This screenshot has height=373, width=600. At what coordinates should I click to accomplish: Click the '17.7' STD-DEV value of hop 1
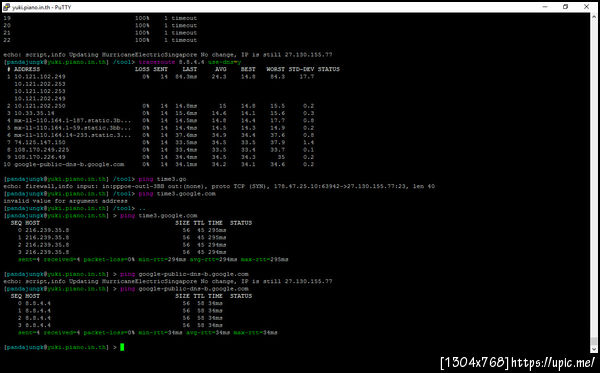click(x=307, y=77)
